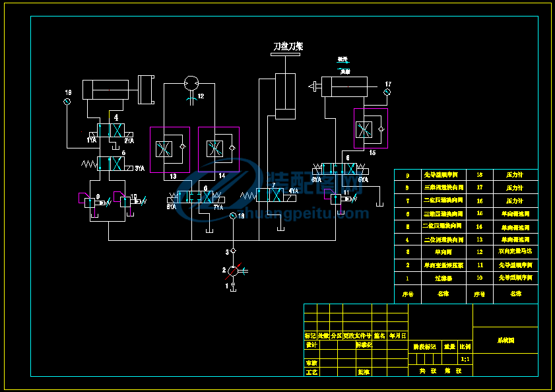Select the motor symbol labeled 12
This screenshot has height=392, width=555.
191,84
